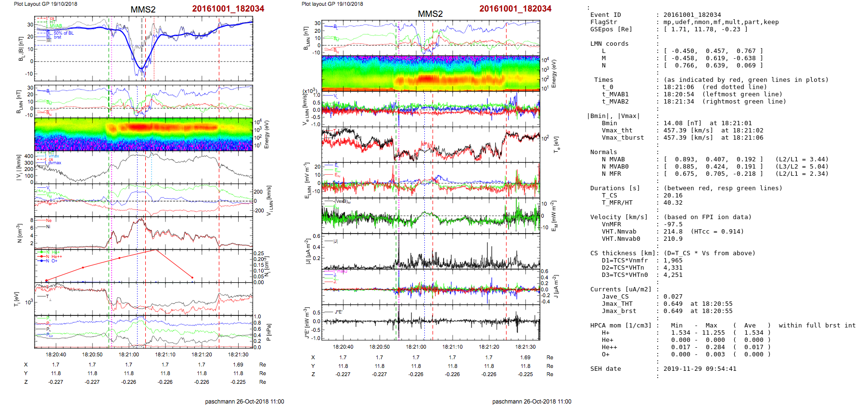
Task: Select the flag string 'mp,udef,nmon,mf,mult,part,keep'
Action: pyautogui.click(x=721, y=22)
